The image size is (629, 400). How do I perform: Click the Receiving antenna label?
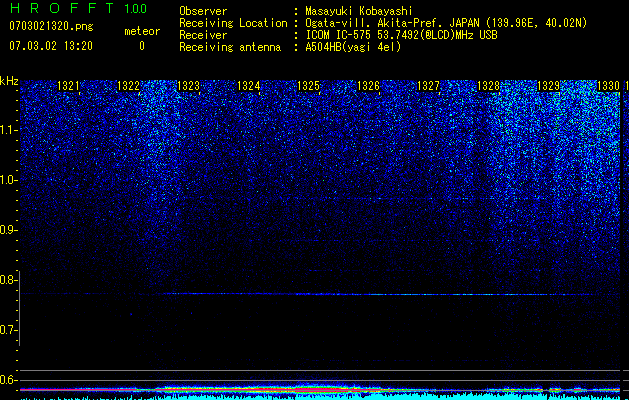(x=230, y=47)
